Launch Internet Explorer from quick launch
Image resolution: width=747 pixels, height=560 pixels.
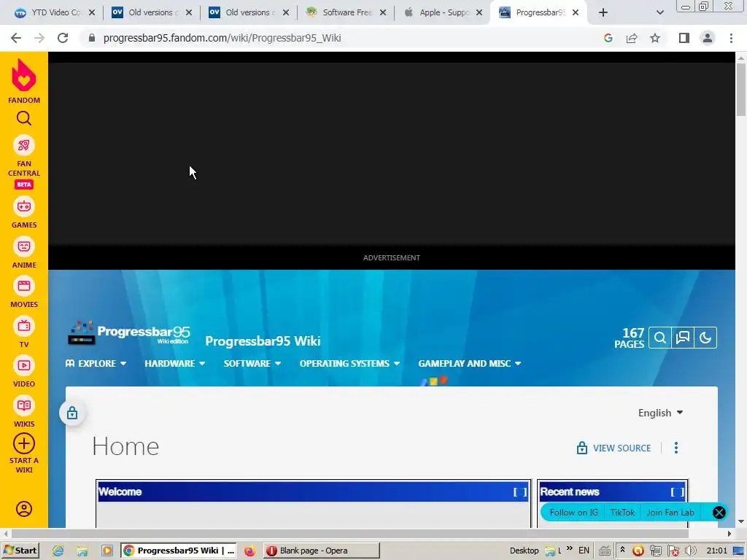58,551
